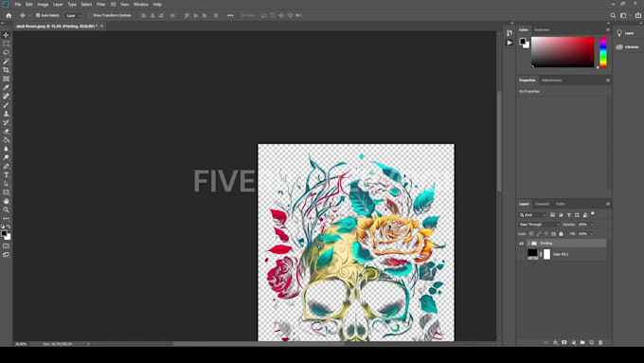Select the Brush tool
Viewport: 644px width, 363px height.
(7, 105)
